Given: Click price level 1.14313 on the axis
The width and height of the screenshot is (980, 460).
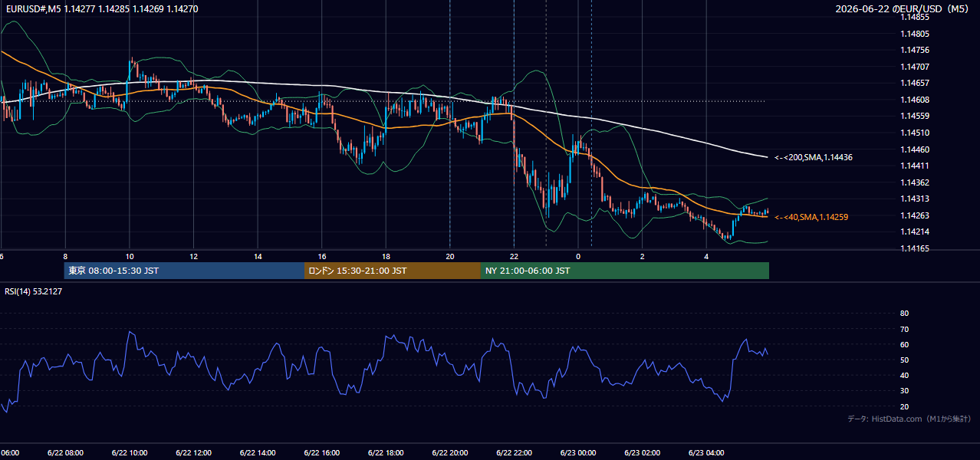Looking at the screenshot, I should (914, 199).
